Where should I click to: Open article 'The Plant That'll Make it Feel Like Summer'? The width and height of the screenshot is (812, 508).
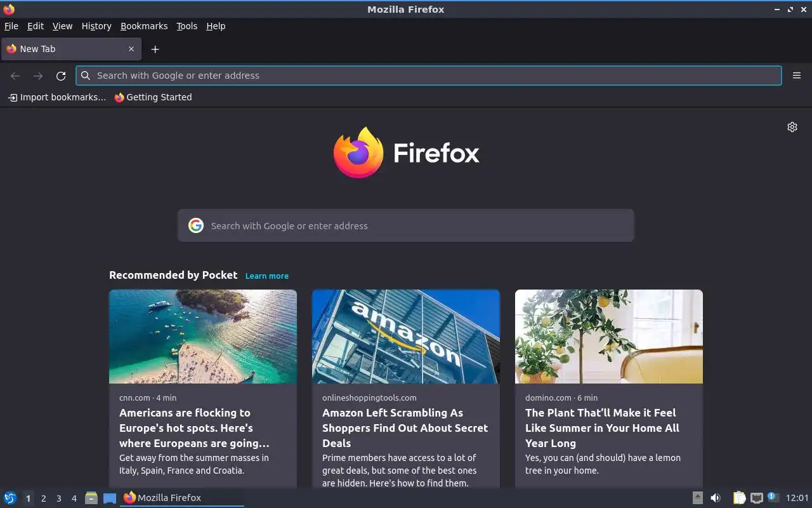[602, 428]
